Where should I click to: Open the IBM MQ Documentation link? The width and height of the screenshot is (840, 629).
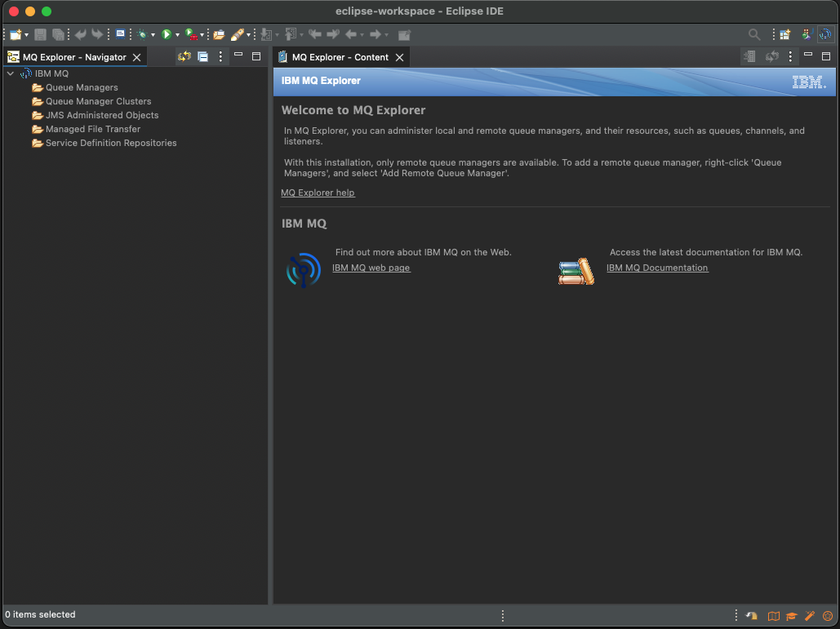(657, 268)
